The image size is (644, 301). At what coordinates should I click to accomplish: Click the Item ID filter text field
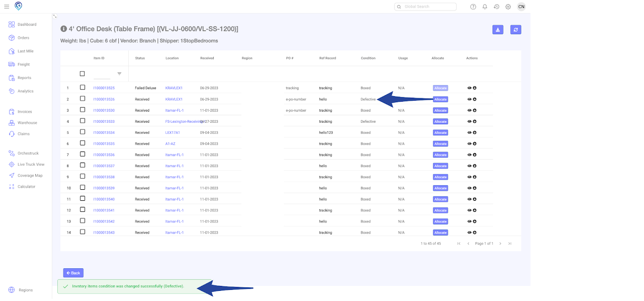click(102, 74)
